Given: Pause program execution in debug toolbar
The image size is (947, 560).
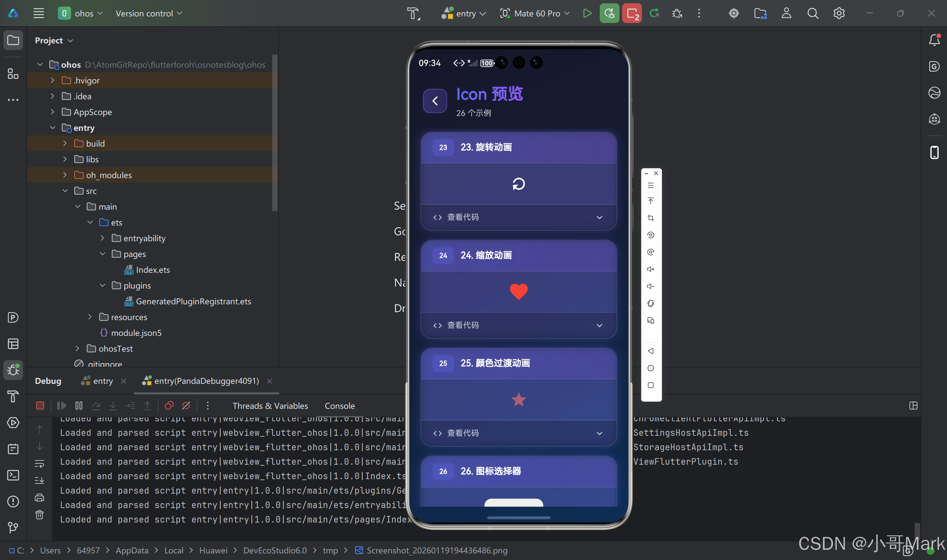Looking at the screenshot, I should (79, 406).
